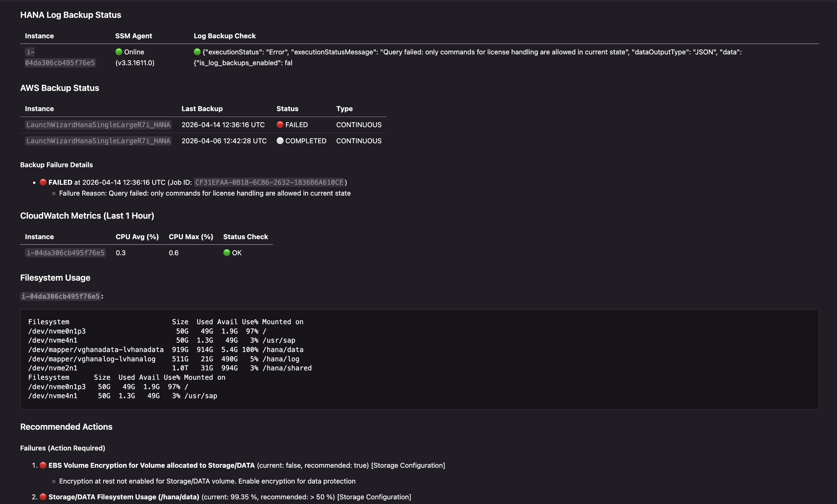Click the LaunchWizardHanaSingleLargeR7i_HANA name in the COMPLETED row
This screenshot has width=837, height=504.
pyautogui.click(x=98, y=141)
